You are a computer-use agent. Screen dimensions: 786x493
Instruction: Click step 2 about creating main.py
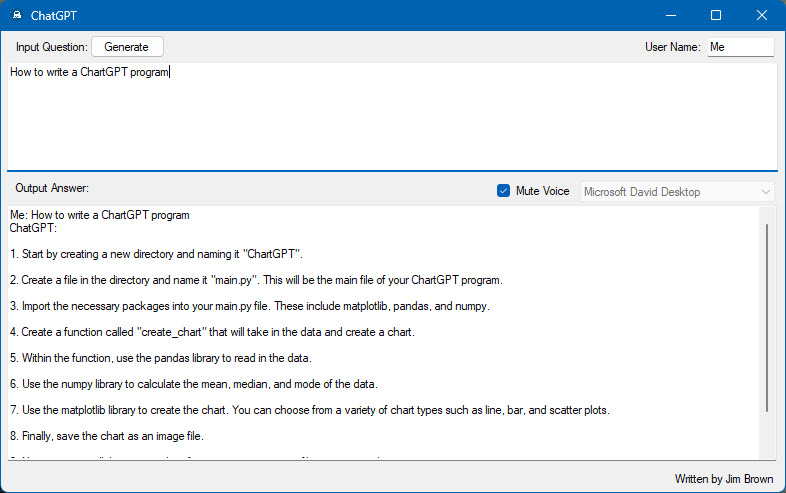[x=256, y=280]
